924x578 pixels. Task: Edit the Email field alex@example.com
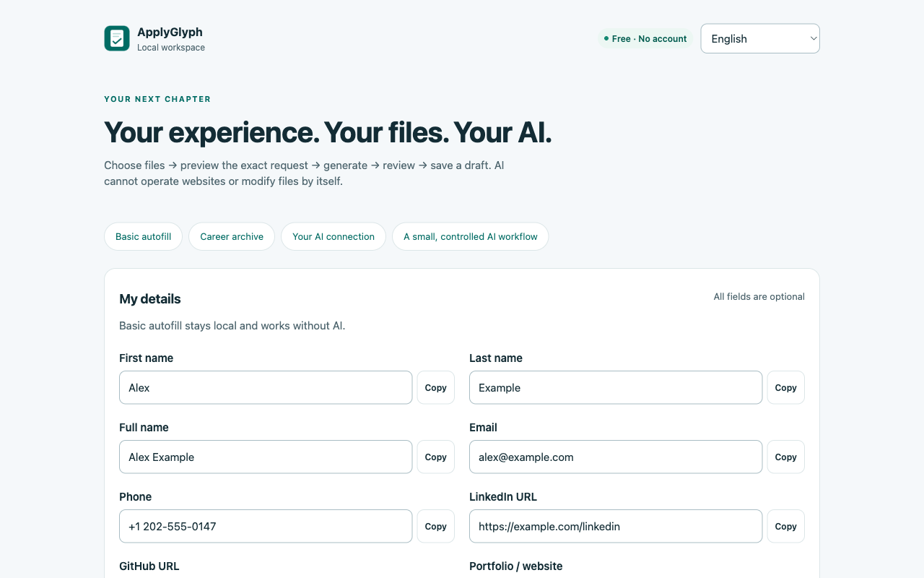point(616,457)
